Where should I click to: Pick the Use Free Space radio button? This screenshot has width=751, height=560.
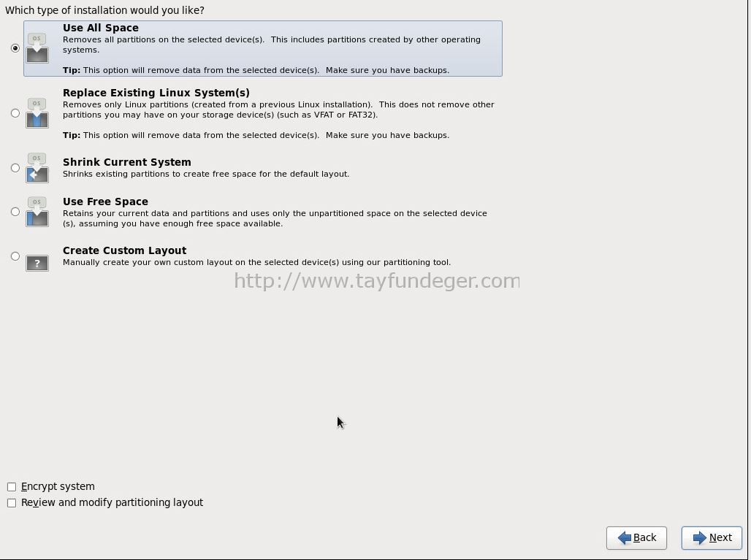coord(15,212)
